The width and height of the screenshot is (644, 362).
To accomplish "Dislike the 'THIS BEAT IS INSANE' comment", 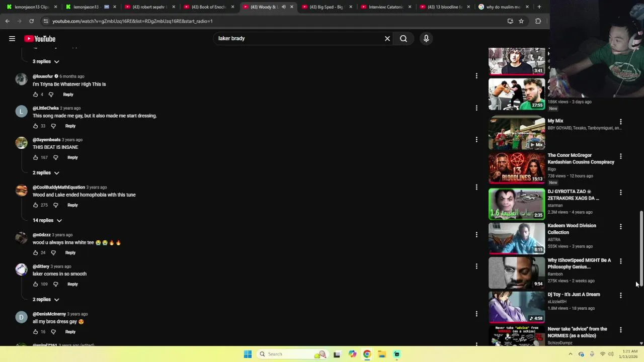I will [56, 157].
